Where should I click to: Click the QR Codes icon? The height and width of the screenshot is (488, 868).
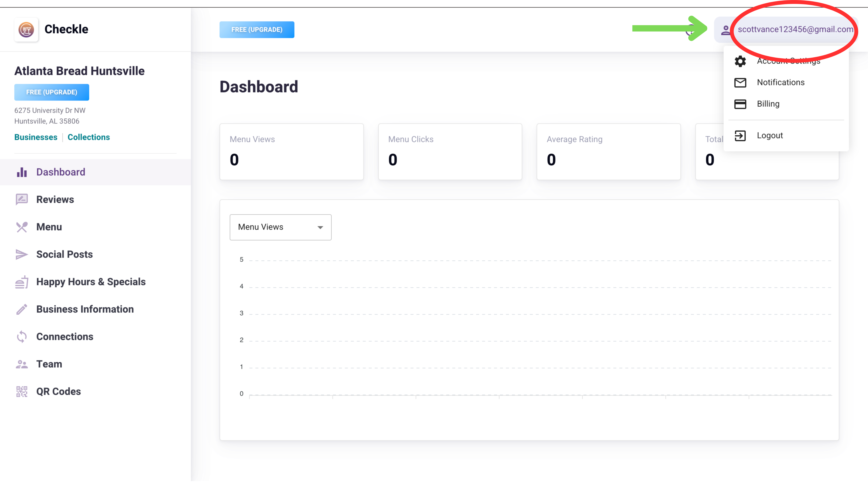tap(22, 392)
